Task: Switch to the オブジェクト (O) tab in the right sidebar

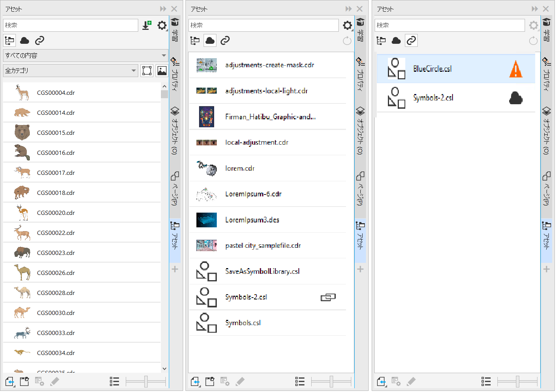Action: pyautogui.click(x=546, y=131)
